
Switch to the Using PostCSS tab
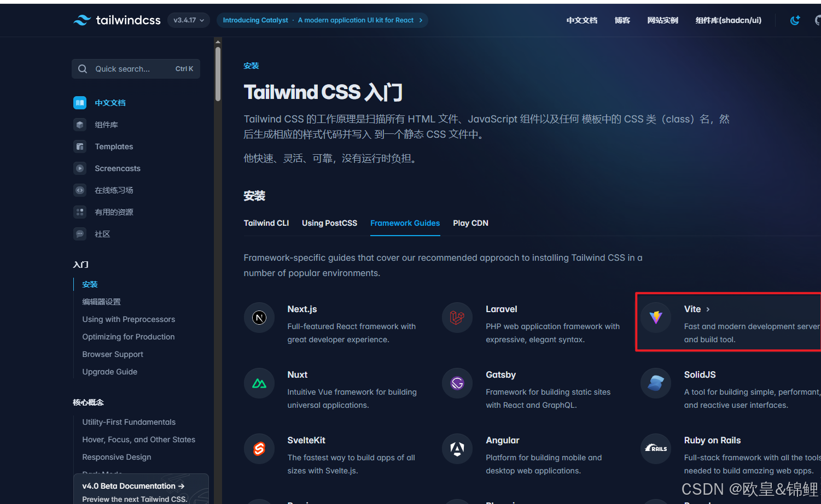tap(329, 223)
